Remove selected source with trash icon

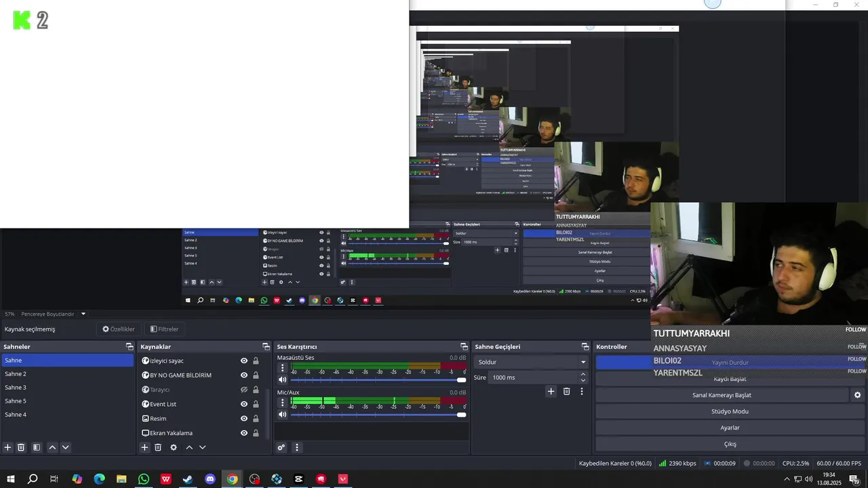(158, 447)
